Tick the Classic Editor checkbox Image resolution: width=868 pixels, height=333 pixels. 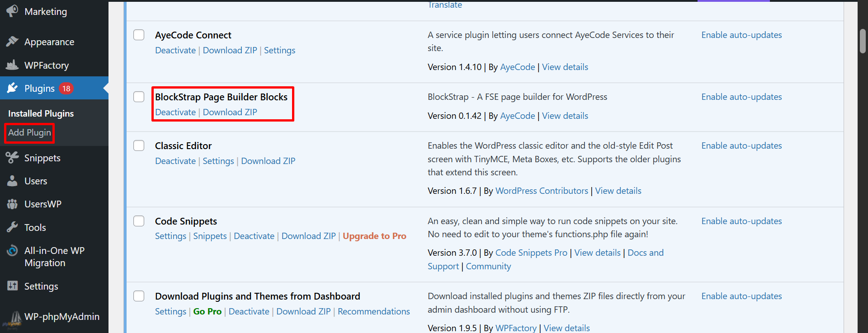click(x=139, y=145)
